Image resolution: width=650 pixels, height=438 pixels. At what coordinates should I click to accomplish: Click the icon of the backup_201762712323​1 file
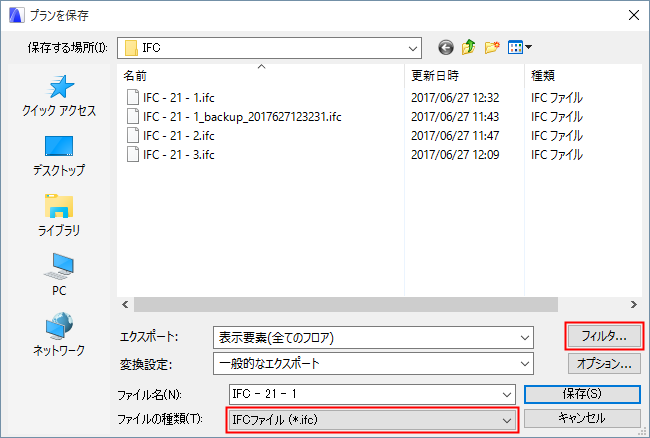coord(133,116)
